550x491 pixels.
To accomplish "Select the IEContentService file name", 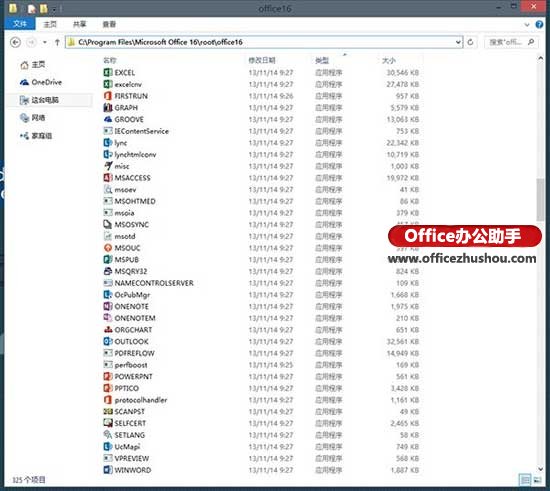I will [x=142, y=131].
